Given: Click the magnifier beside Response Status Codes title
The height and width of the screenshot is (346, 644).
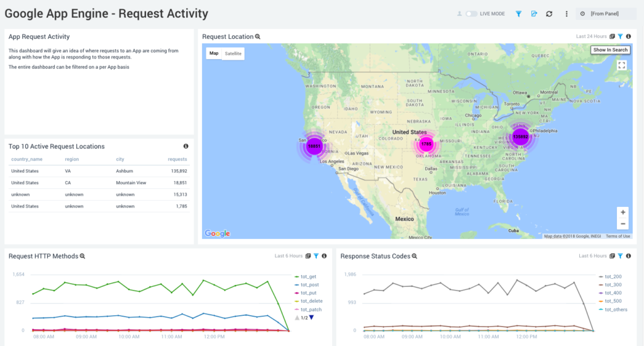Looking at the screenshot, I should pyautogui.click(x=414, y=256).
